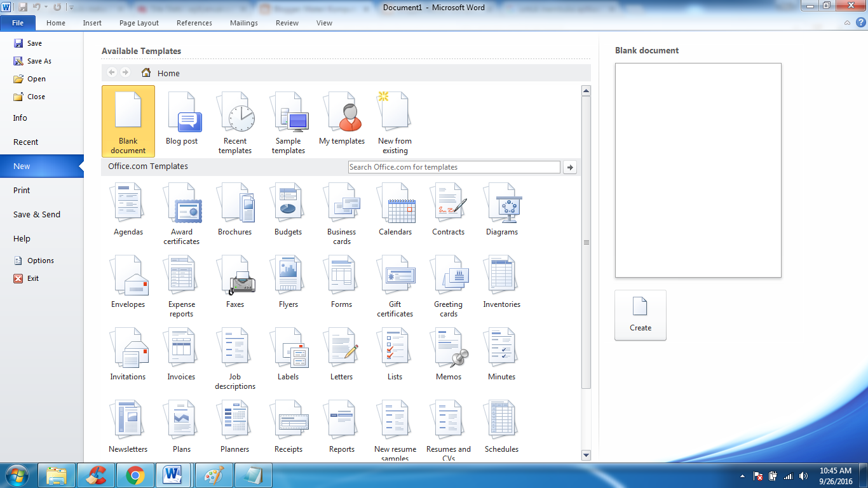Switch to the Page Layout ribbon tab

coord(139,23)
